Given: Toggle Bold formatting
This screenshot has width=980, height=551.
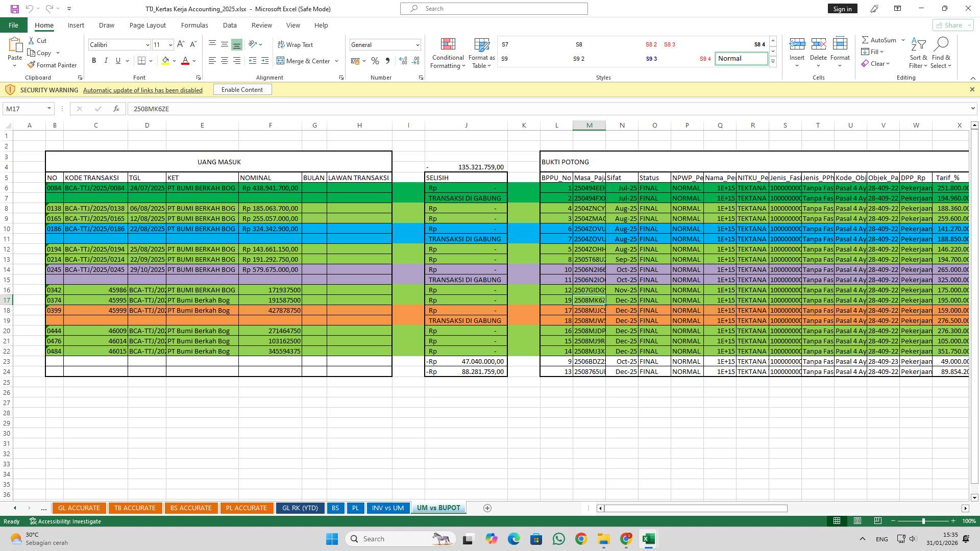Looking at the screenshot, I should pos(94,61).
